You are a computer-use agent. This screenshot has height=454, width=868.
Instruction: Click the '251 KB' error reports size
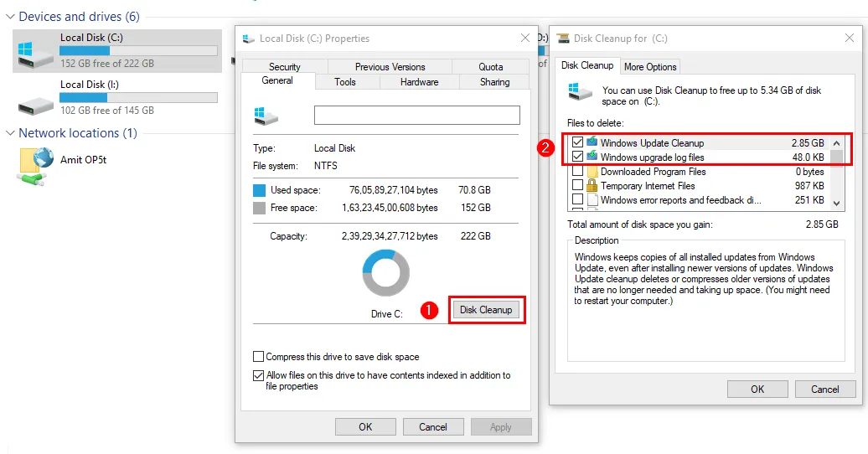coord(809,200)
